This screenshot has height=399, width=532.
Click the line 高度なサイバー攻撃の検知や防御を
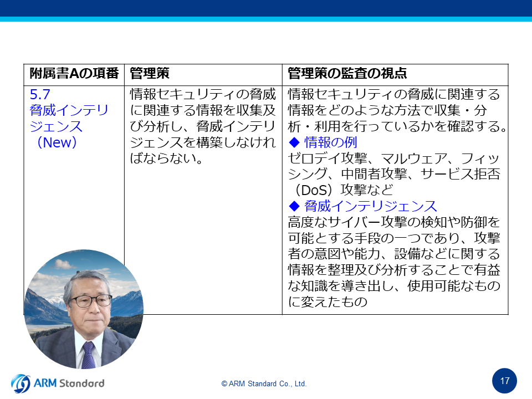394,222
